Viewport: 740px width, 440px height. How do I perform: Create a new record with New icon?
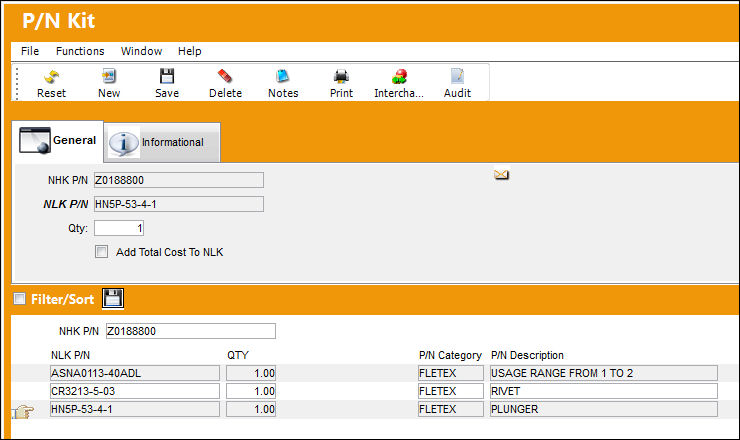pos(109,76)
